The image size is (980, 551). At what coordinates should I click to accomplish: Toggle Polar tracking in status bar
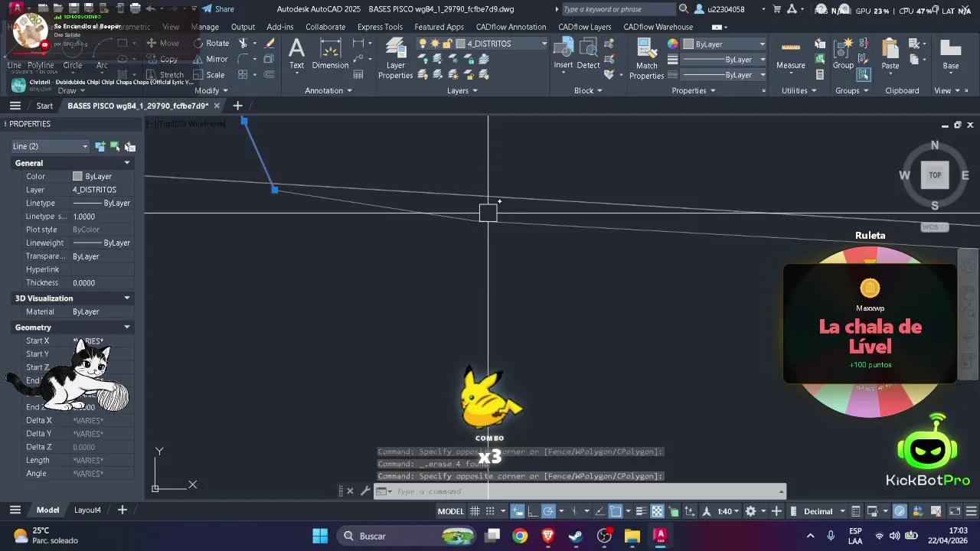[549, 511]
